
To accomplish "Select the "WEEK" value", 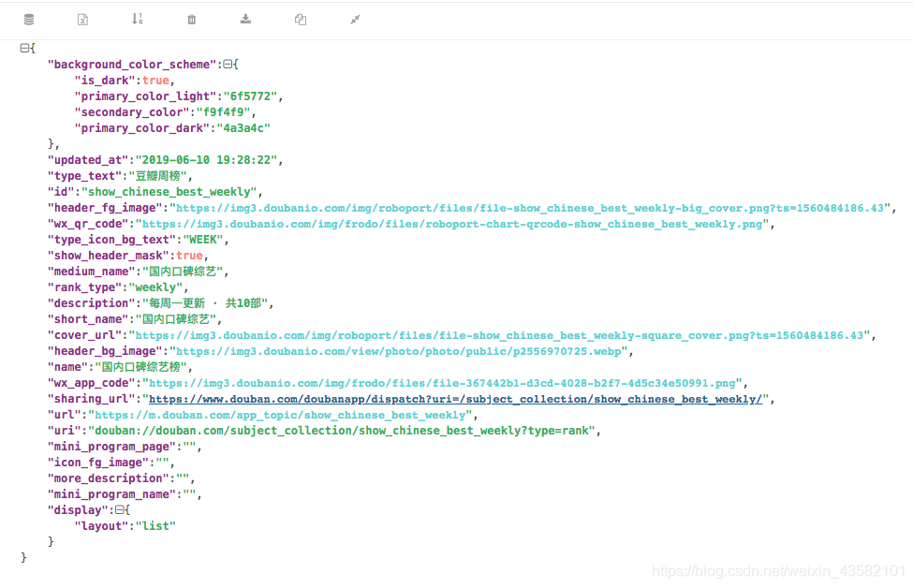I will 203,240.
